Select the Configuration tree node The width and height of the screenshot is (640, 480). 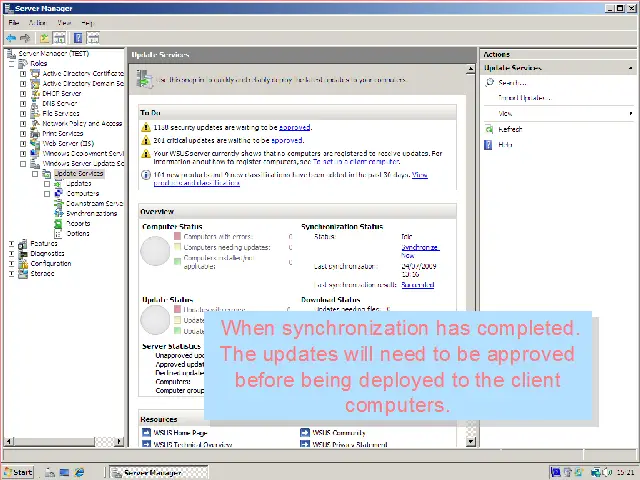[x=51, y=264]
